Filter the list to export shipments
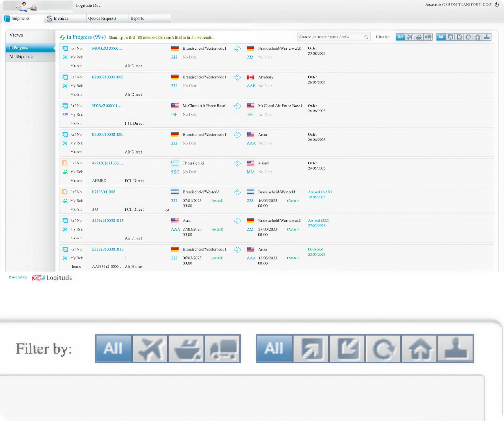 450,37
